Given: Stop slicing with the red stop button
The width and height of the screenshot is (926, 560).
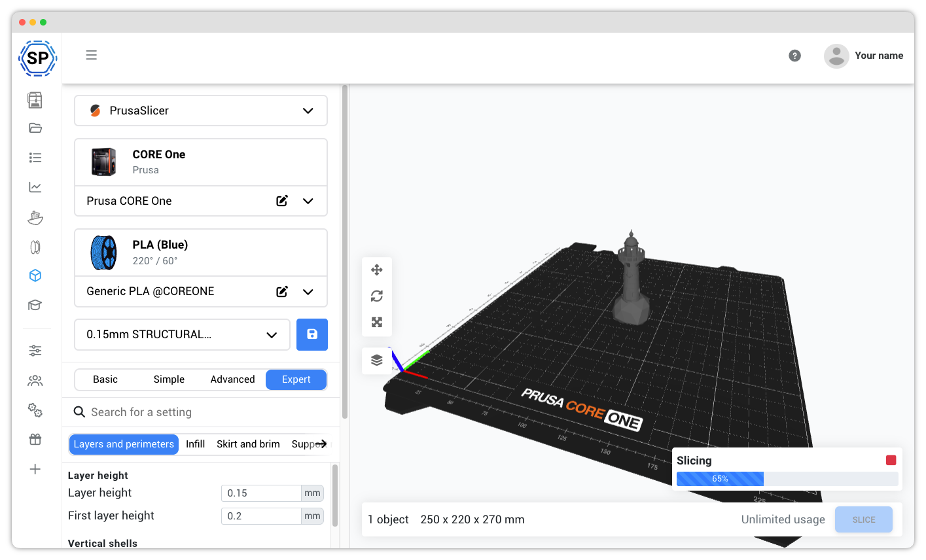Looking at the screenshot, I should click(891, 460).
